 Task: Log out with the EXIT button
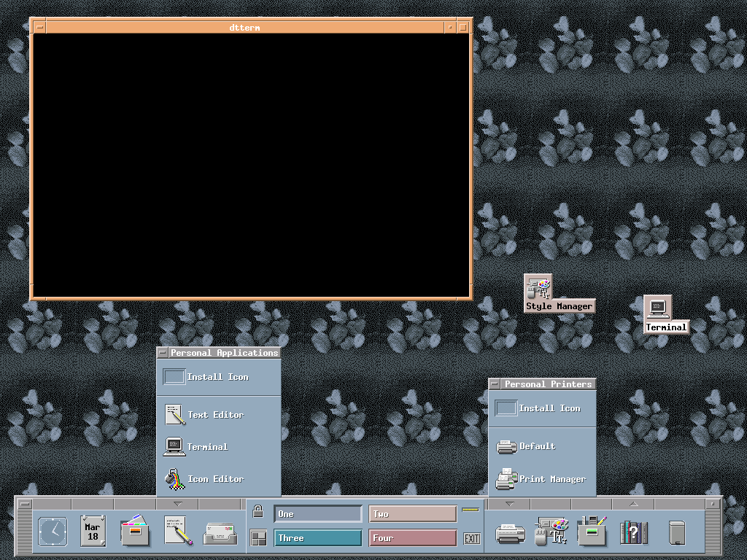click(x=472, y=539)
